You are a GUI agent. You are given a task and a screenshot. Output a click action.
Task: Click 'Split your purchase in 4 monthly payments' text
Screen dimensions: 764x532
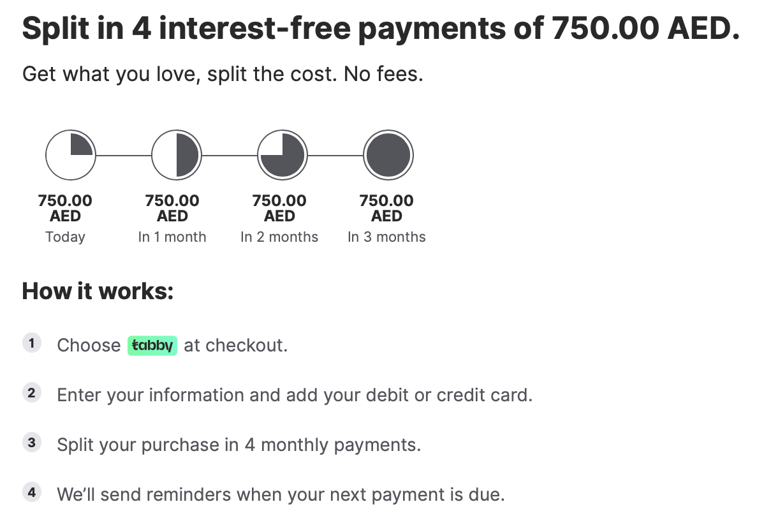[x=239, y=445]
